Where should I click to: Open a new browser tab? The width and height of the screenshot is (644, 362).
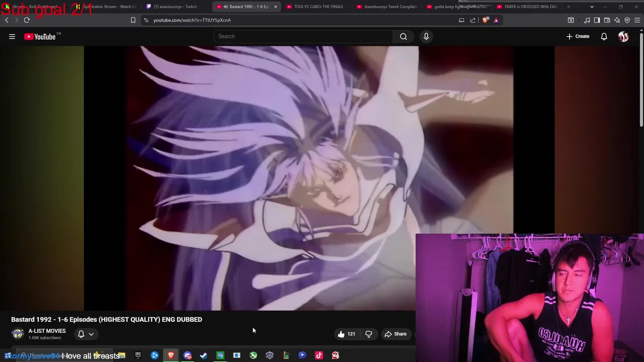coord(569,7)
